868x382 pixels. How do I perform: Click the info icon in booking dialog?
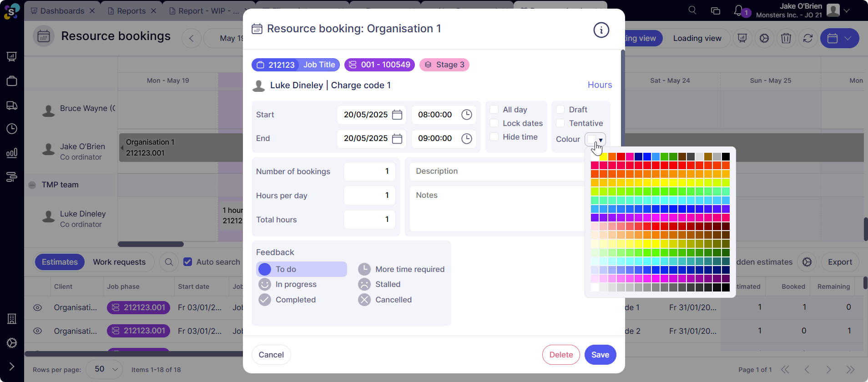coord(601,30)
